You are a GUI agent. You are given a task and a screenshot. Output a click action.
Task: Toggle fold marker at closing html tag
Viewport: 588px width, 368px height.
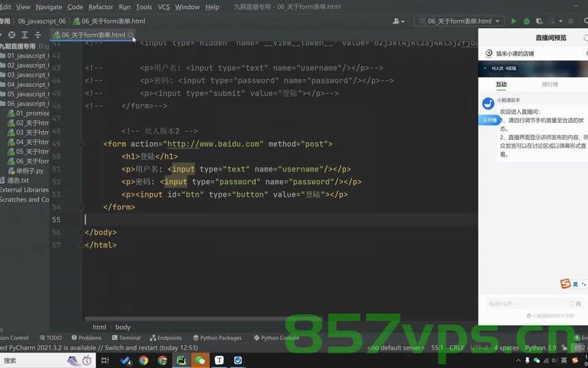(x=81, y=245)
